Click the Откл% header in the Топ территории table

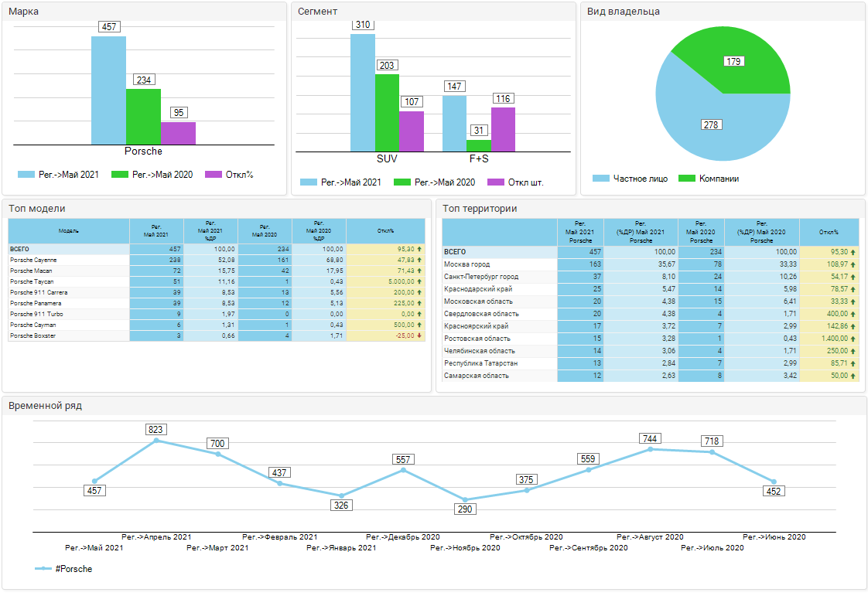click(x=829, y=232)
